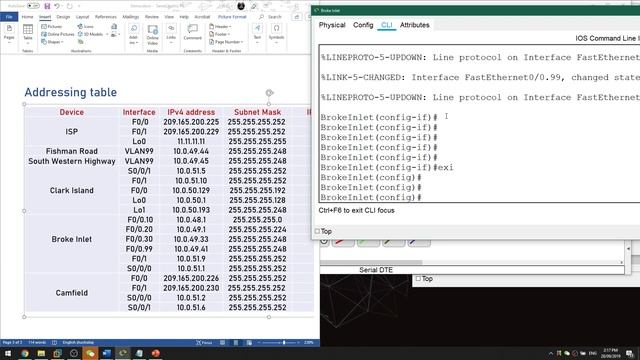The image size is (640, 360).
Task: Click the Comment button in Word's ribbon
Action: [193, 32]
